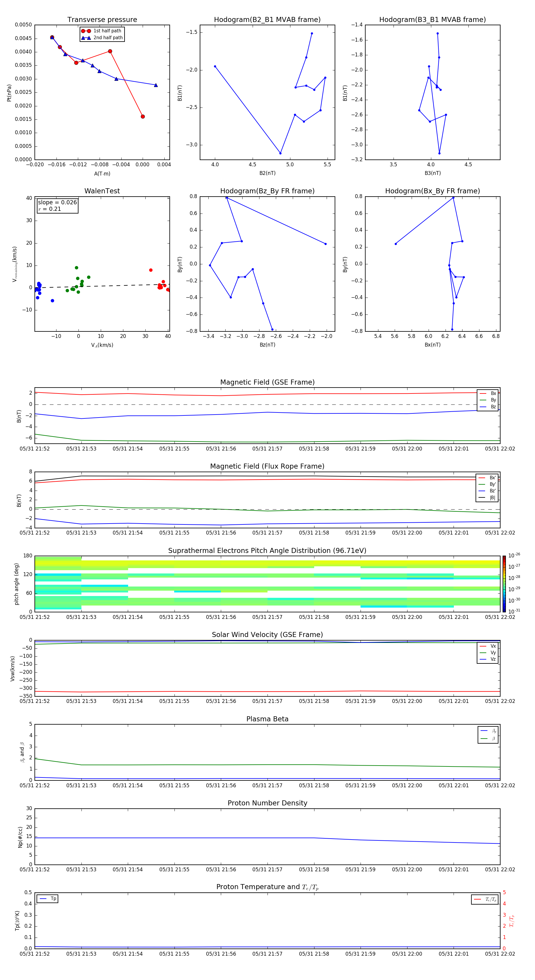Click the "Hodogram(Bx_By FR frame)" title
This screenshot has width=535, height=980.
click(x=432, y=191)
